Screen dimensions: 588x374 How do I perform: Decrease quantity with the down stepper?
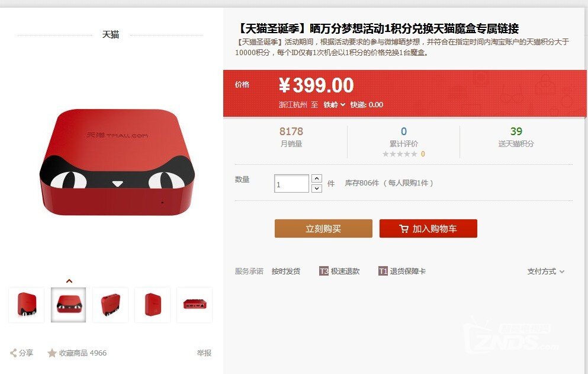(316, 188)
